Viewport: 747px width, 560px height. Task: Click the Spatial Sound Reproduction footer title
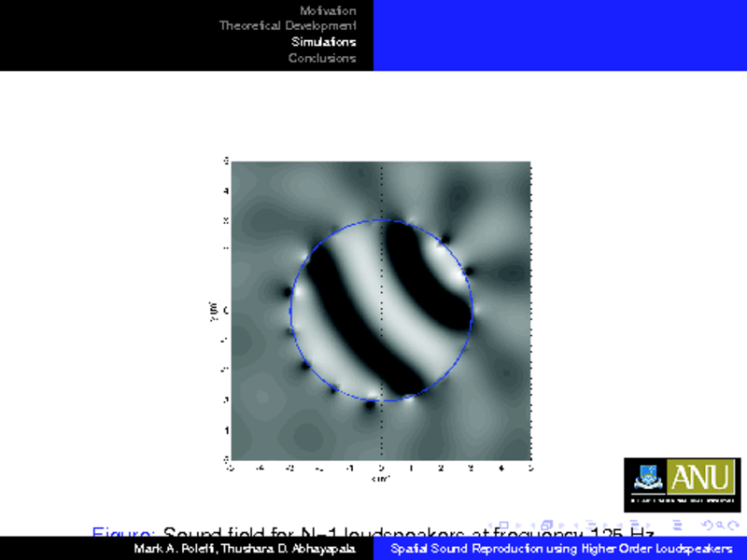coord(561,549)
